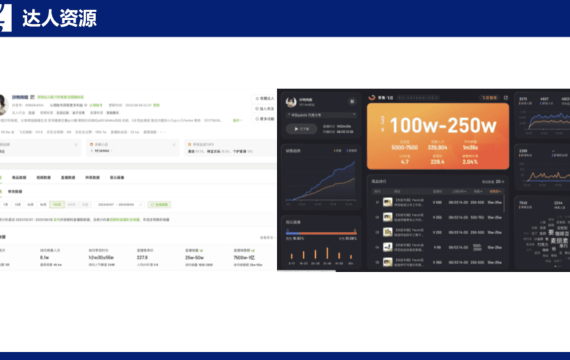Click the 加入关注 button below 收藏达人
570x360 pixels.
264,109
